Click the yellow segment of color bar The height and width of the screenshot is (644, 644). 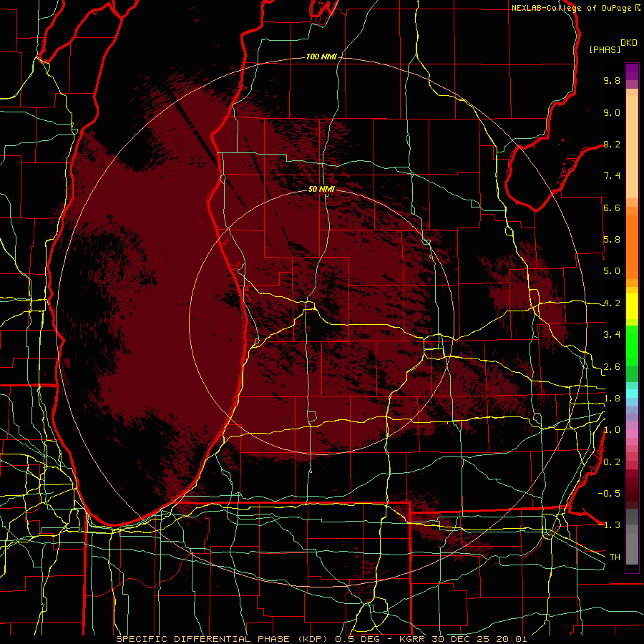(x=632, y=306)
